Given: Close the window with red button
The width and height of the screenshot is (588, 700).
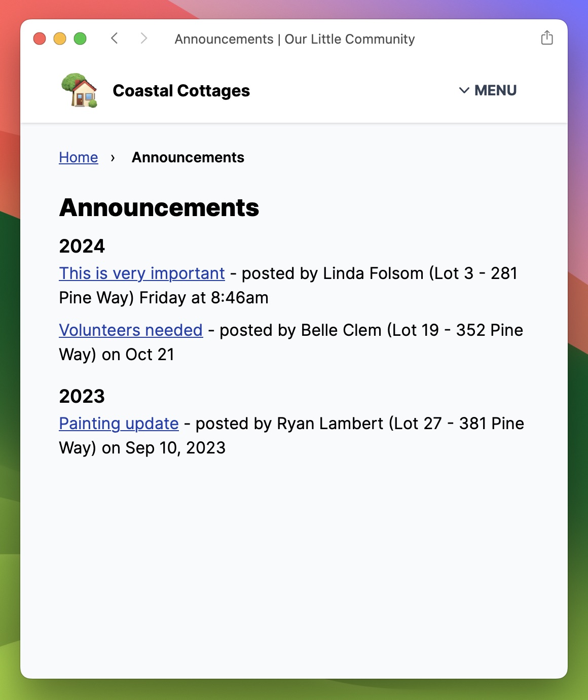Looking at the screenshot, I should click(40, 39).
